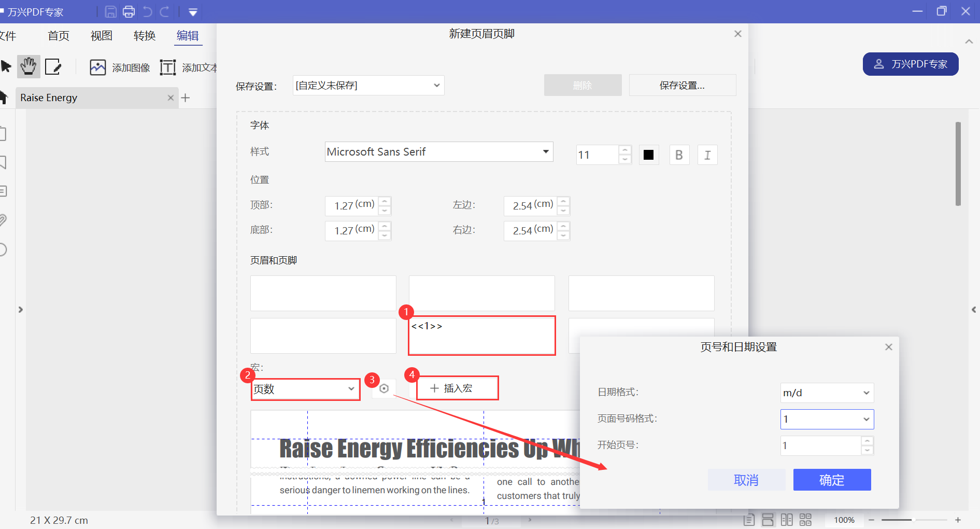
Task: Enable single-page view mode
Action: pyautogui.click(x=749, y=519)
